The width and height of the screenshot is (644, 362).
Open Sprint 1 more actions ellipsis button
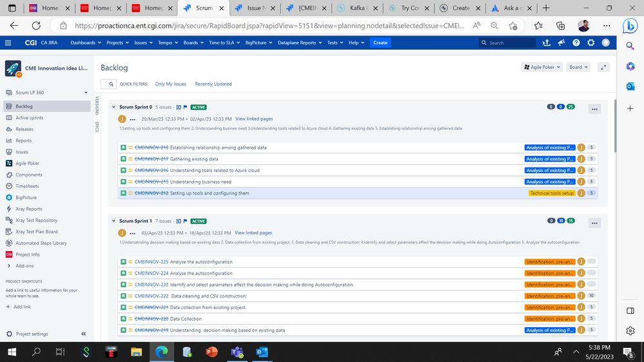[594, 224]
